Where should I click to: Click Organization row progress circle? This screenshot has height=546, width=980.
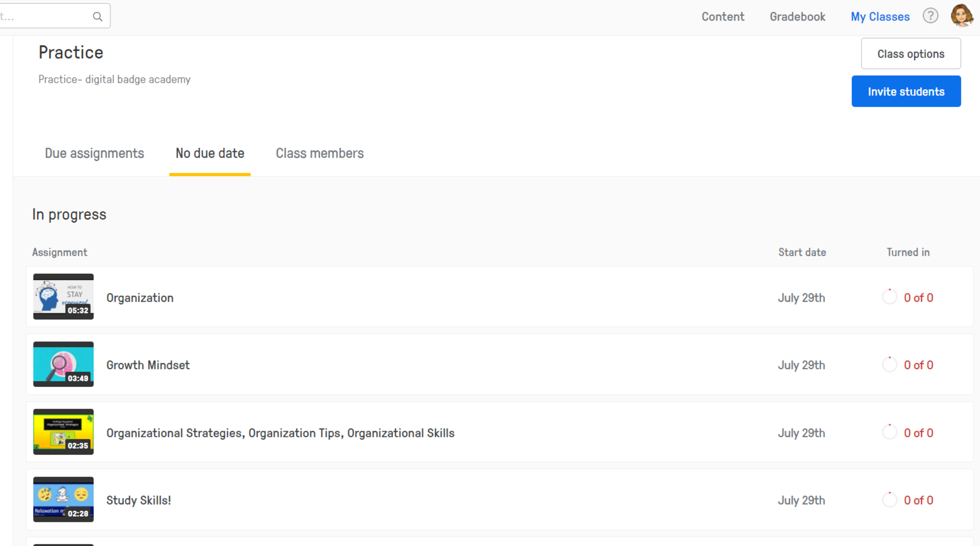890,297
